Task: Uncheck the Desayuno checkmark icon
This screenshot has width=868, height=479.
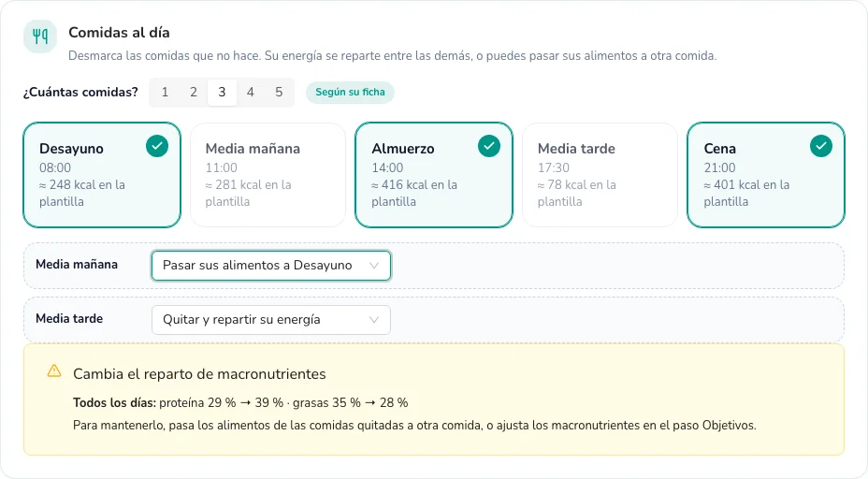Action: pyautogui.click(x=157, y=146)
